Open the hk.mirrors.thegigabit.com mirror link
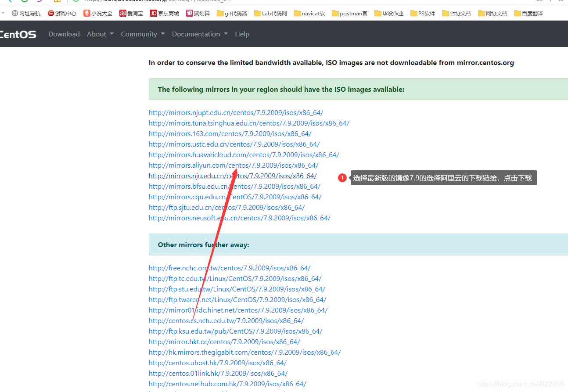 coord(244,352)
